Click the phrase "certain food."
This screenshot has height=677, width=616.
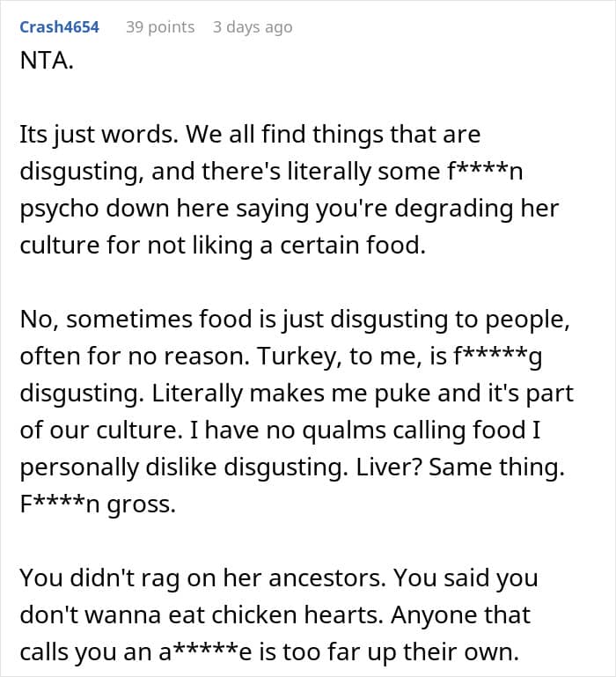click(x=353, y=247)
